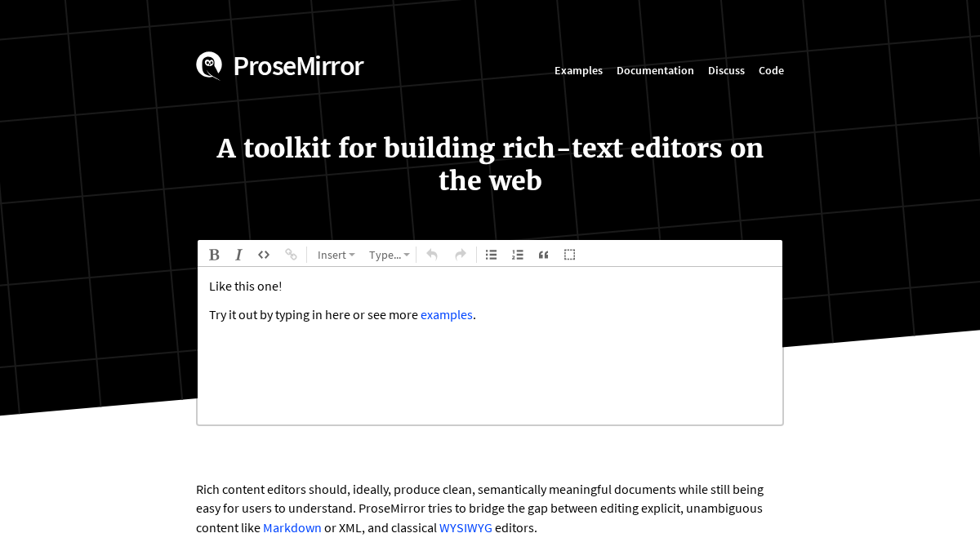Follow the 'examples' link inside the editor
This screenshot has width=980, height=551.
coord(447,315)
